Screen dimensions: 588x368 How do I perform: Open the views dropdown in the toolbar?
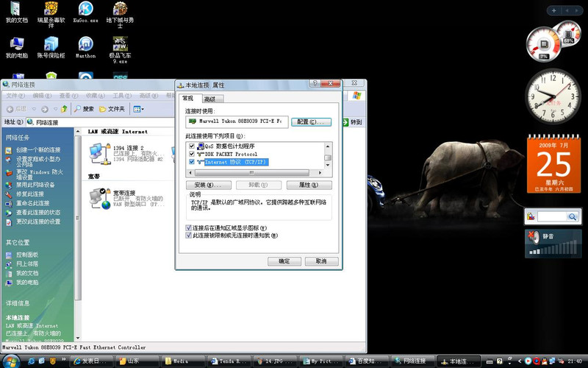(138, 109)
